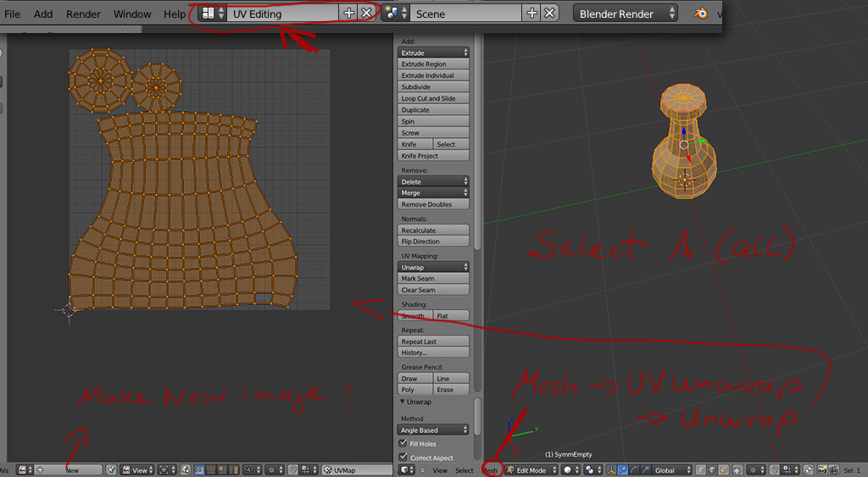The width and height of the screenshot is (868, 477).
Task: Open the Edit Mode selector
Action: click(x=531, y=469)
